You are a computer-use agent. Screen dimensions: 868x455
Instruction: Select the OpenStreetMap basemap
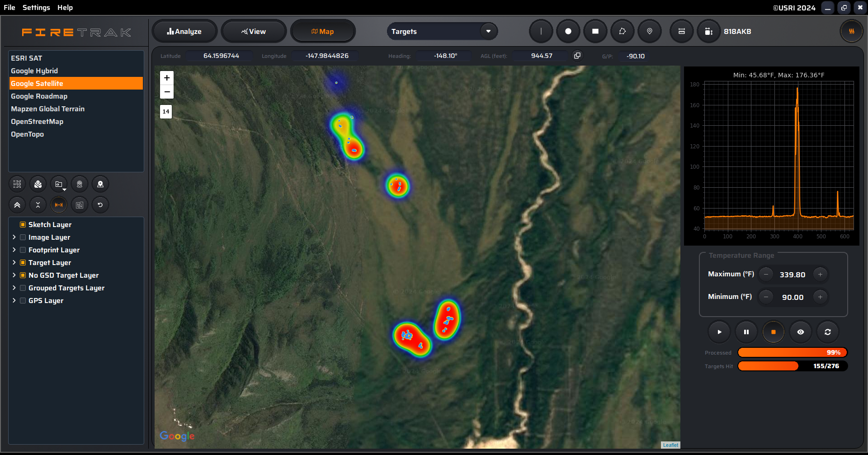click(x=37, y=122)
